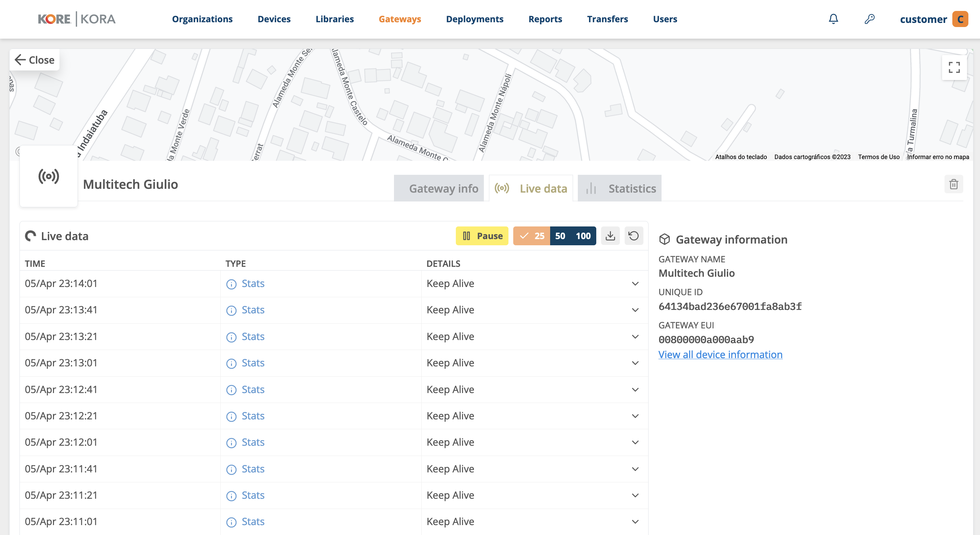980x535 pixels.
Task: Pause the live data stream
Action: 482,236
